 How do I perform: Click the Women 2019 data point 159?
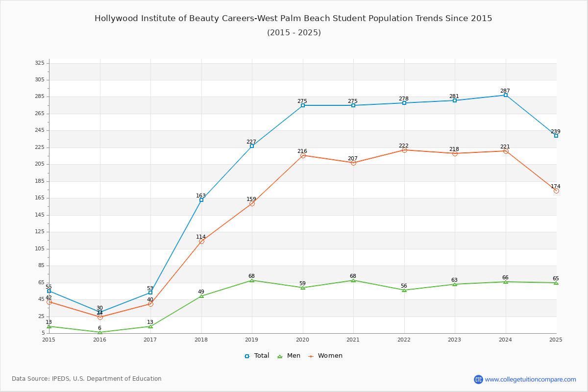[252, 203]
